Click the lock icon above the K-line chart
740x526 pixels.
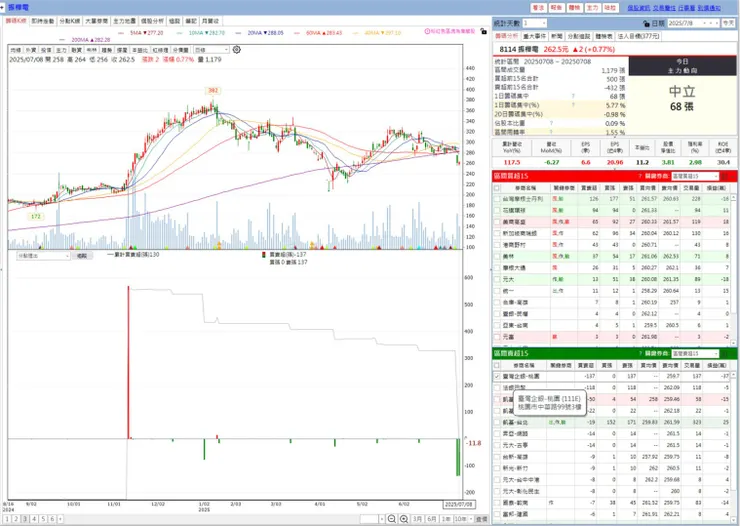(x=483, y=31)
